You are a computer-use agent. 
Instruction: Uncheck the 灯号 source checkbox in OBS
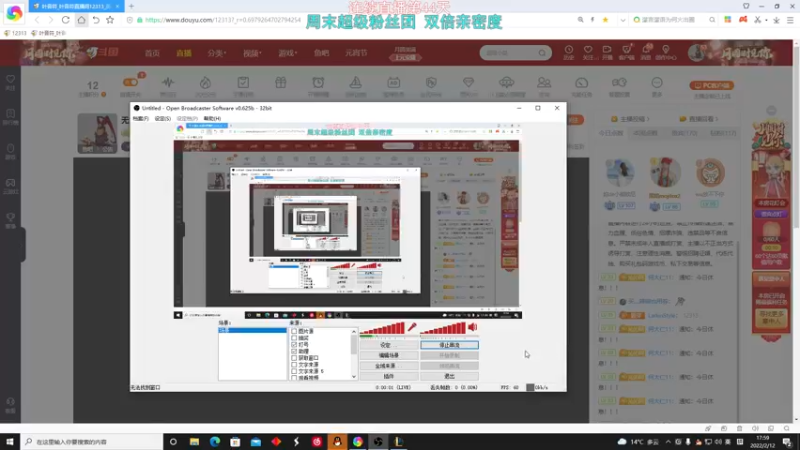pos(294,344)
